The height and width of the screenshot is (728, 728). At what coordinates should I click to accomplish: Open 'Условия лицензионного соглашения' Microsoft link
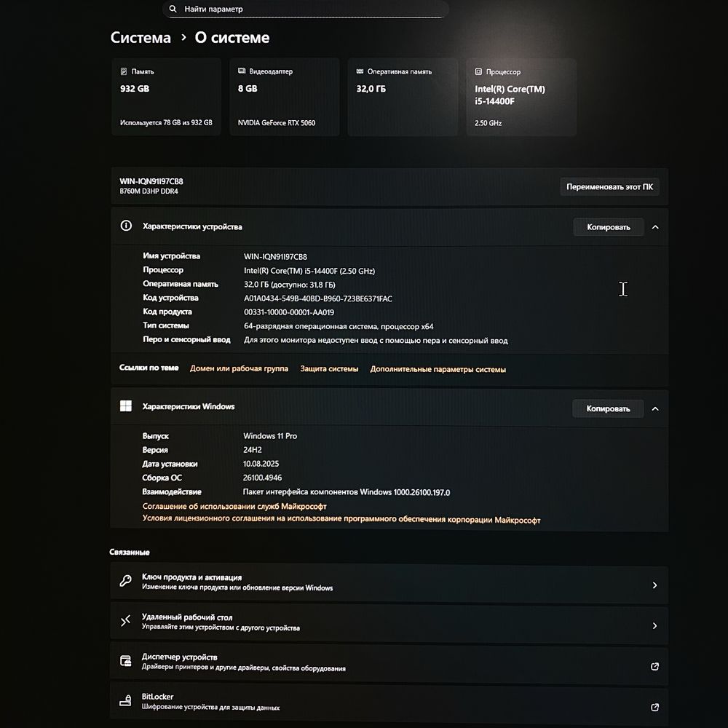pos(341,519)
